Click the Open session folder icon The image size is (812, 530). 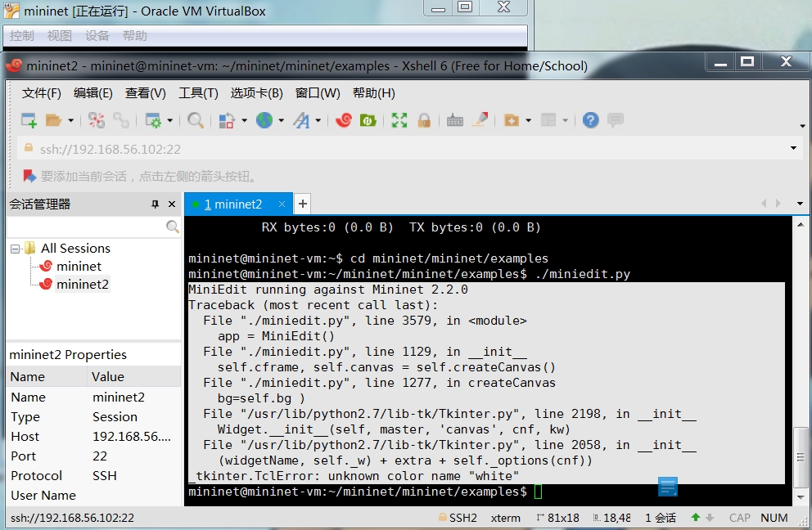tap(53, 120)
